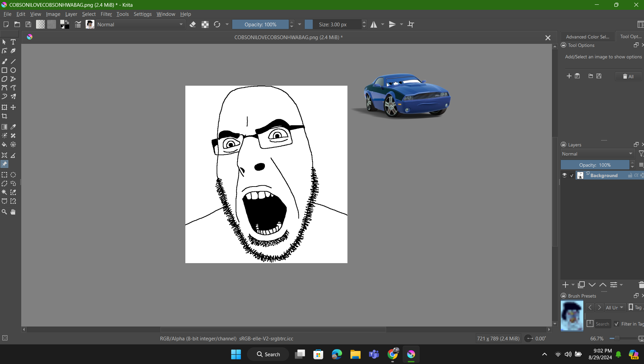Viewport: 644px width, 364px height.
Task: Click the brush Size slider
Action: [x=333, y=24]
